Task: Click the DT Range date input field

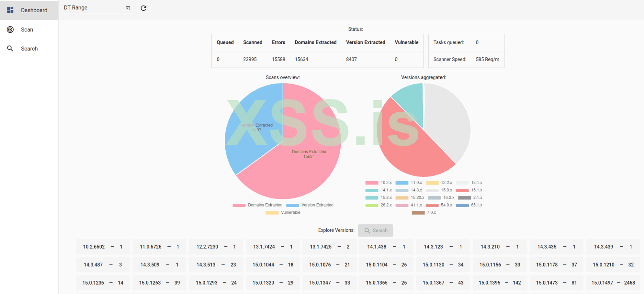Action: 98,8
